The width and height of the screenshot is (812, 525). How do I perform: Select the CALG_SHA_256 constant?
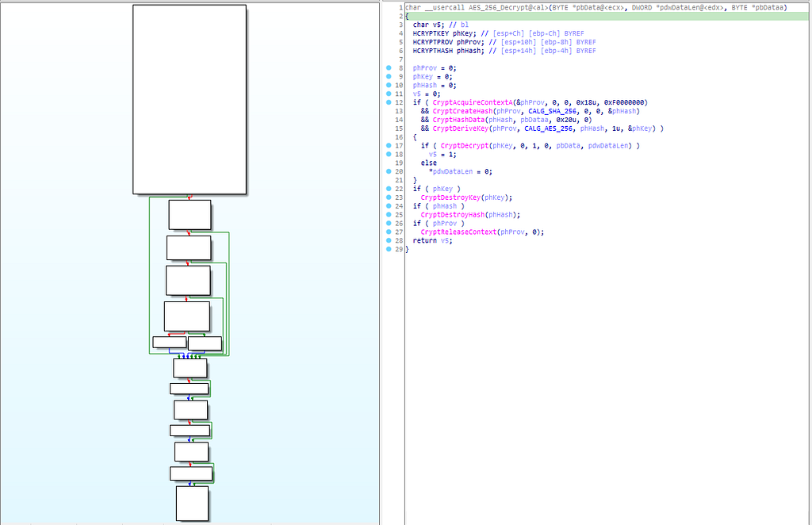click(552, 111)
